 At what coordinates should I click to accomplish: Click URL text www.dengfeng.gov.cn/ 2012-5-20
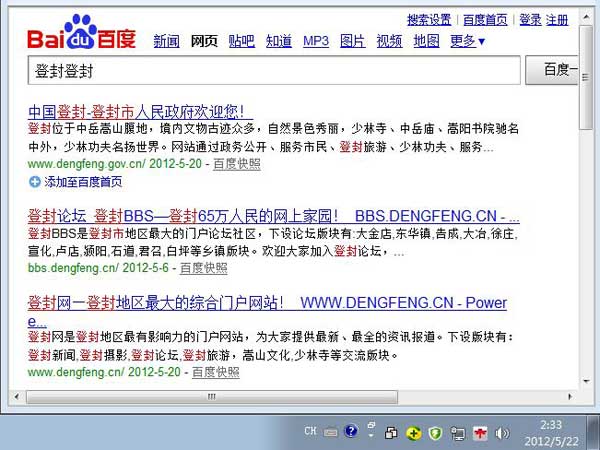pos(114,164)
